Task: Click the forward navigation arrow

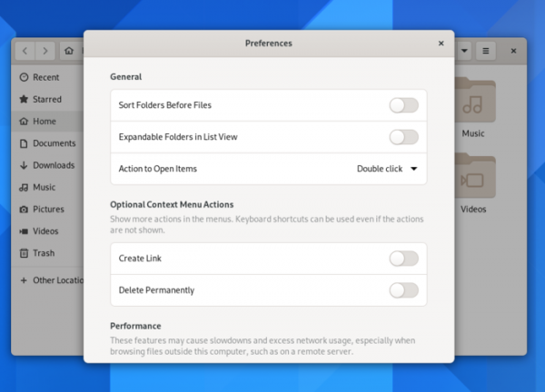Action: click(45, 51)
